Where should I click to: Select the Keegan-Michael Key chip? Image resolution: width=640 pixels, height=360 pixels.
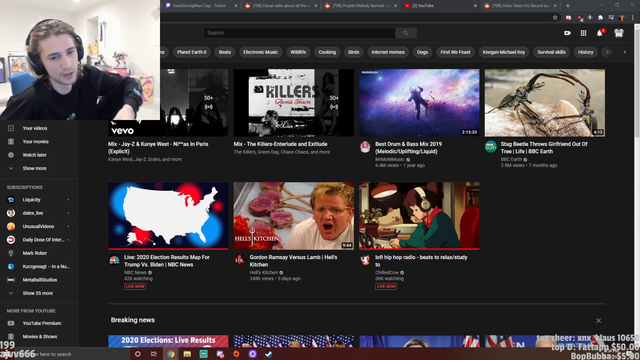coord(504,52)
